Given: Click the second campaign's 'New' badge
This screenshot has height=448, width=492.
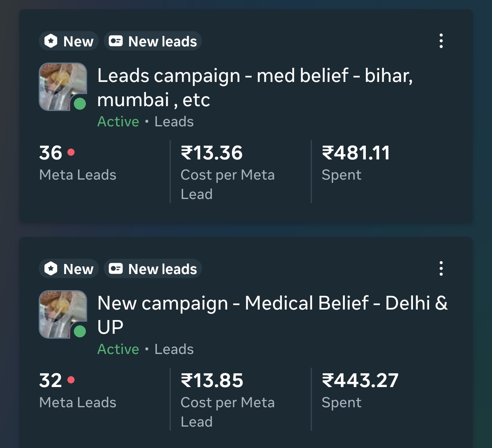Looking at the screenshot, I should [69, 269].
